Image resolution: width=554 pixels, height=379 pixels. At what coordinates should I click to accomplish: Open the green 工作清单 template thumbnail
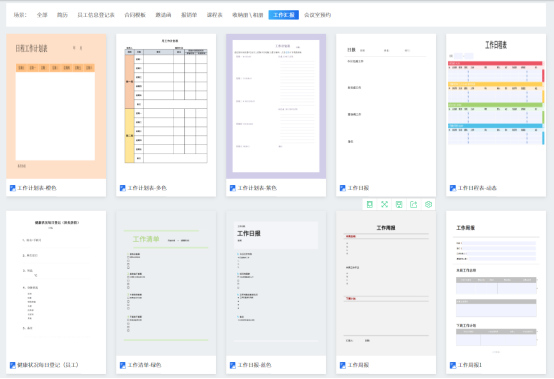pos(166,283)
